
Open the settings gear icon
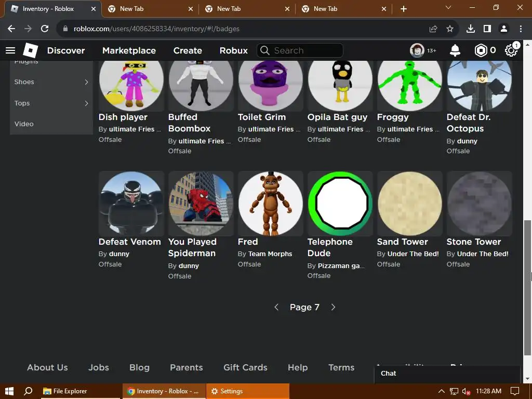(x=511, y=50)
